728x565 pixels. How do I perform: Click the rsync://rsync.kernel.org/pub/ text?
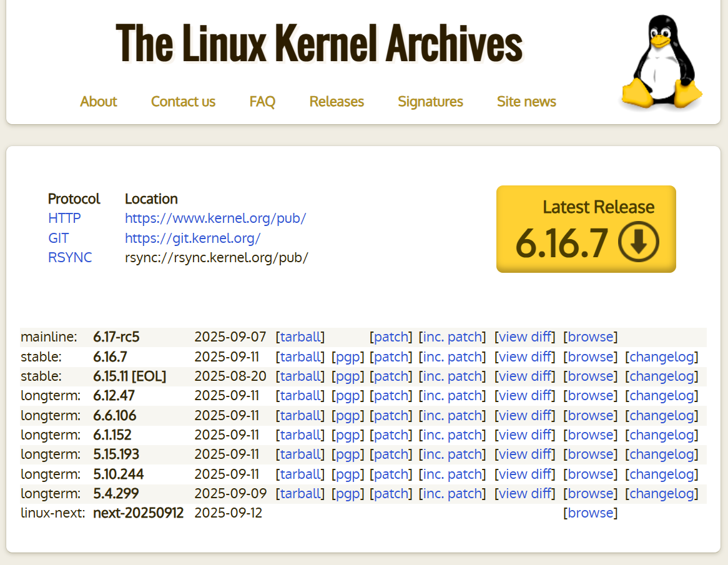217,258
